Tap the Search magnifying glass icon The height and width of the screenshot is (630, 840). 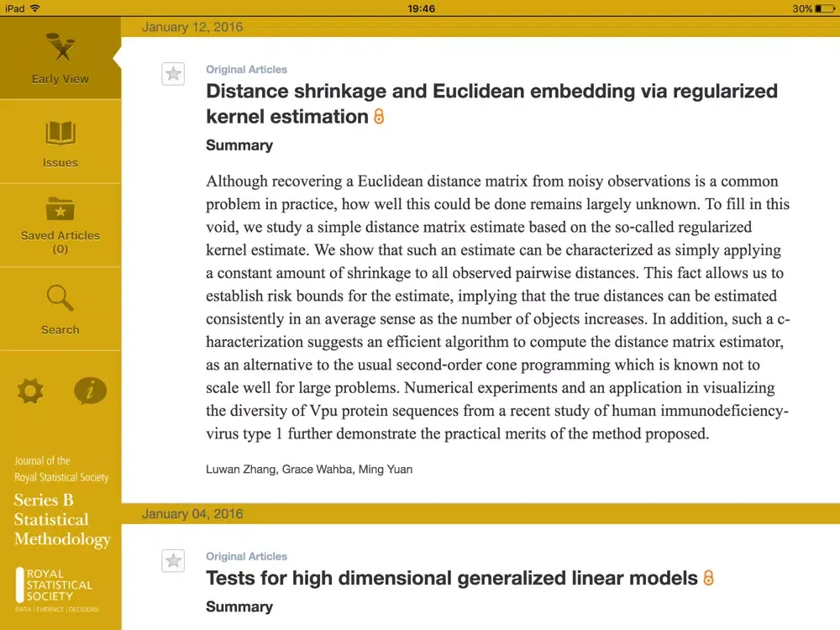tap(60, 298)
